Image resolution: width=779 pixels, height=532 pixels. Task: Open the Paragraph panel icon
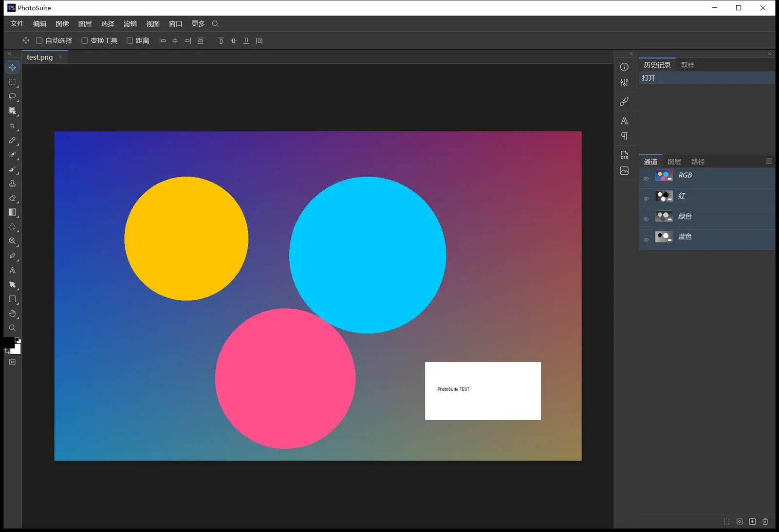click(624, 136)
